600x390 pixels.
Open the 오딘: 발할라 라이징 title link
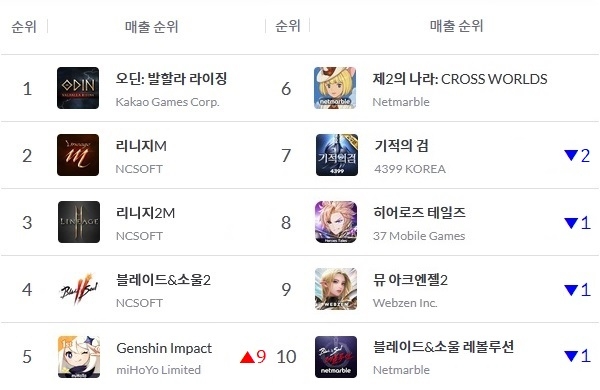pos(171,78)
